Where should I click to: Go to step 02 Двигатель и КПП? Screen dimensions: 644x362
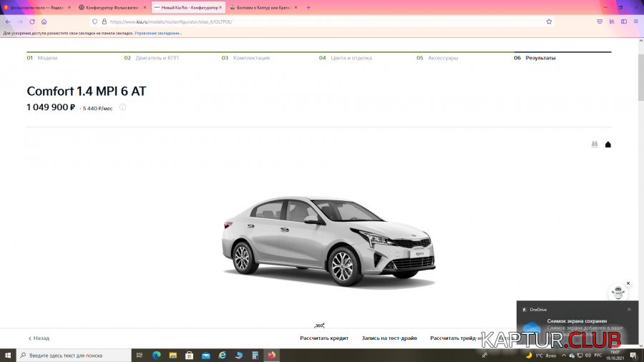[152, 58]
